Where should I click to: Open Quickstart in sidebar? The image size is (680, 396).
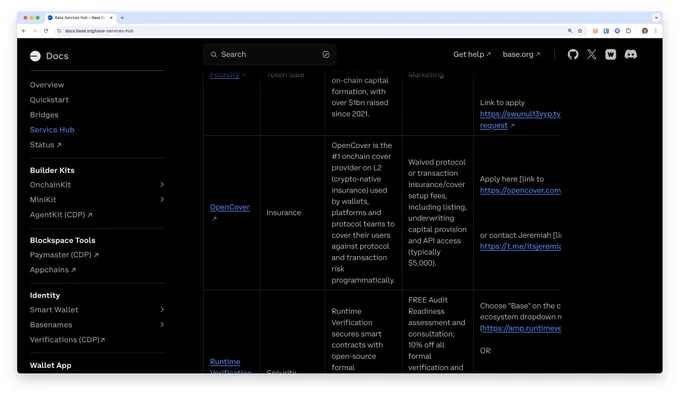(49, 100)
